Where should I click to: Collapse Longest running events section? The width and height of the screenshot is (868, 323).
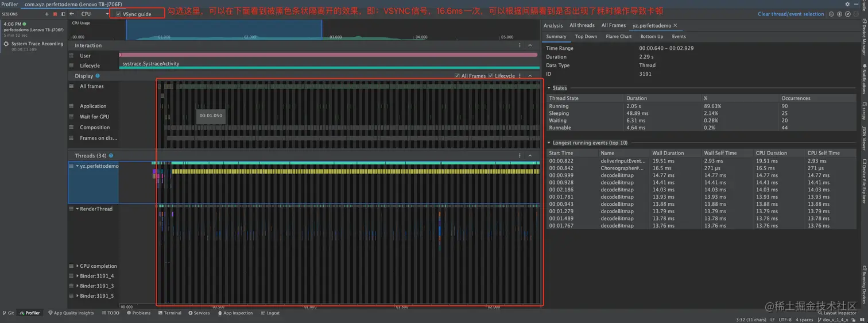[x=549, y=143]
